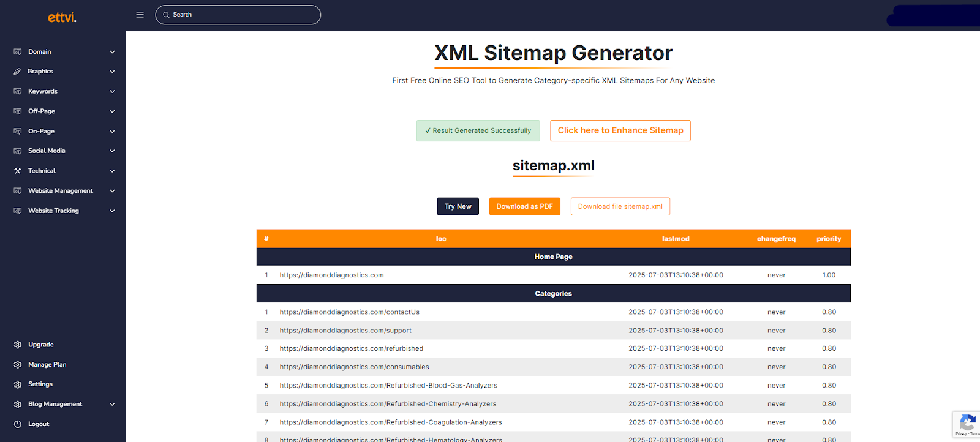The height and width of the screenshot is (442, 980).
Task: Click the Website Management sidebar icon
Action: click(x=18, y=191)
